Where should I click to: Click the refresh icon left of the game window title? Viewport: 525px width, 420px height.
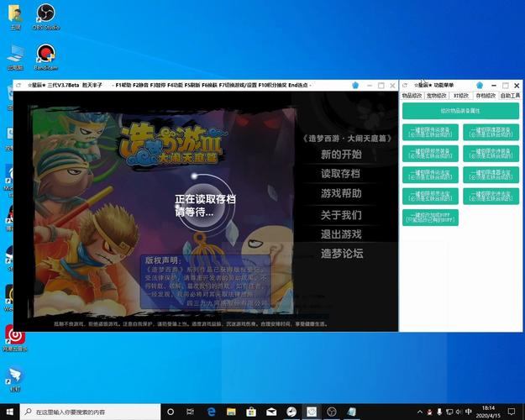click(x=19, y=86)
